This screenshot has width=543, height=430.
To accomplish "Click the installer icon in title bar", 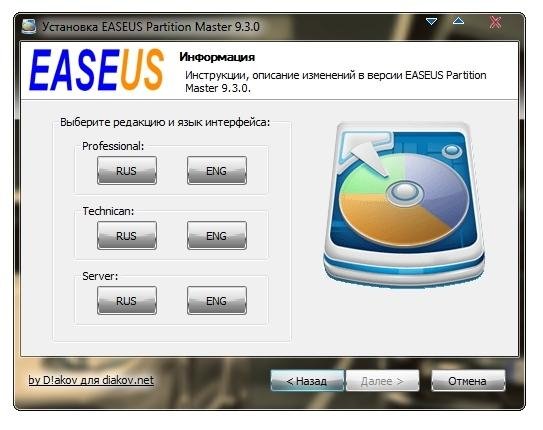I will (29, 26).
